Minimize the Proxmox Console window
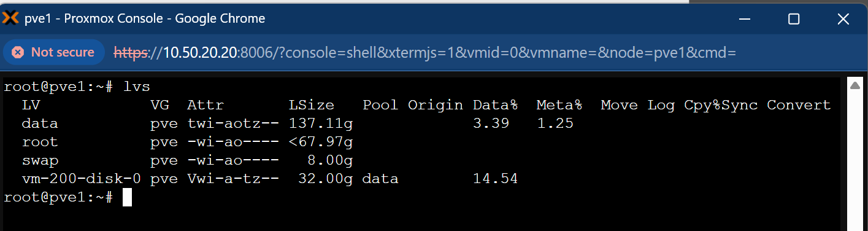The image size is (868, 231). point(748,19)
